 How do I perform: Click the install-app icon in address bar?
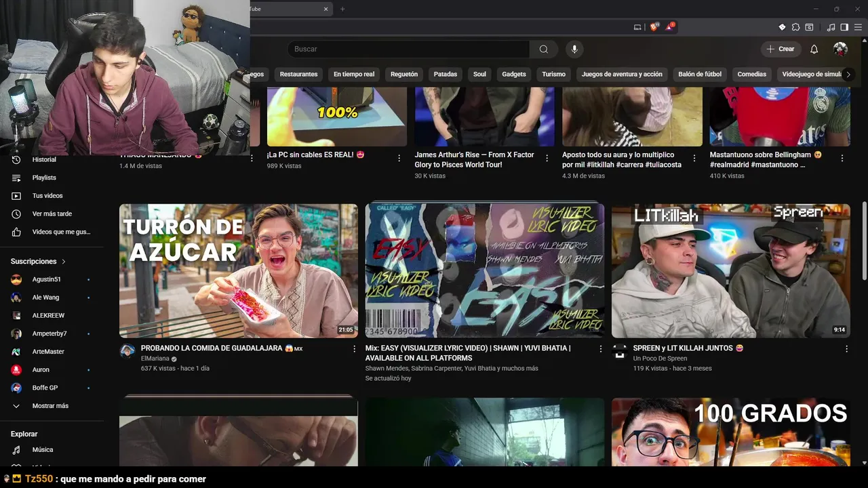637,27
